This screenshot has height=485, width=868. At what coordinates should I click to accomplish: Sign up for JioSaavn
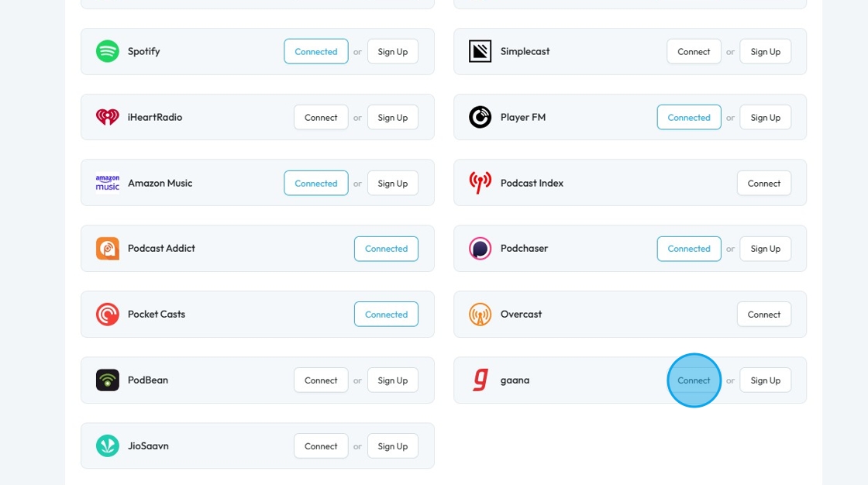point(392,446)
